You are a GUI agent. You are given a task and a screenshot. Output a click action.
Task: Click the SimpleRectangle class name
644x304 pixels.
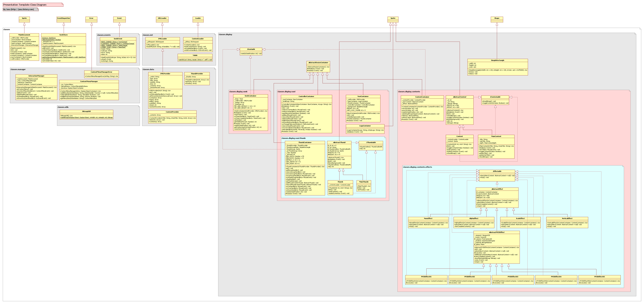click(x=498, y=60)
